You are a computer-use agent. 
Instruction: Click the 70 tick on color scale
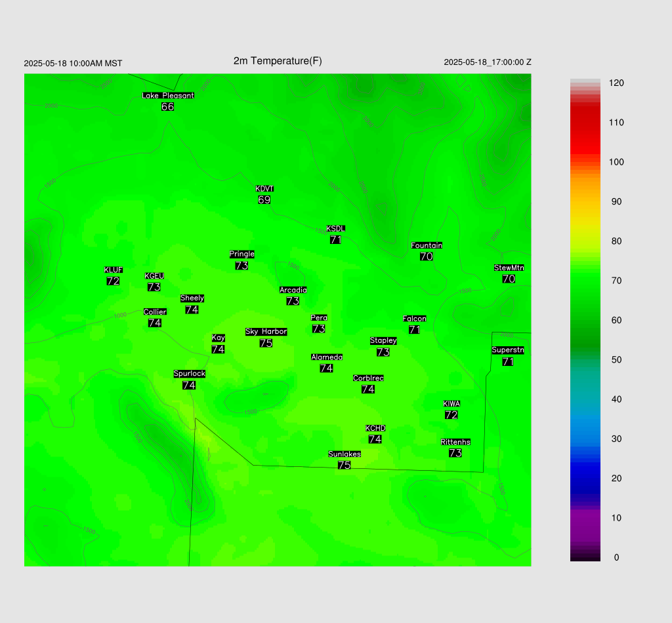616,281
